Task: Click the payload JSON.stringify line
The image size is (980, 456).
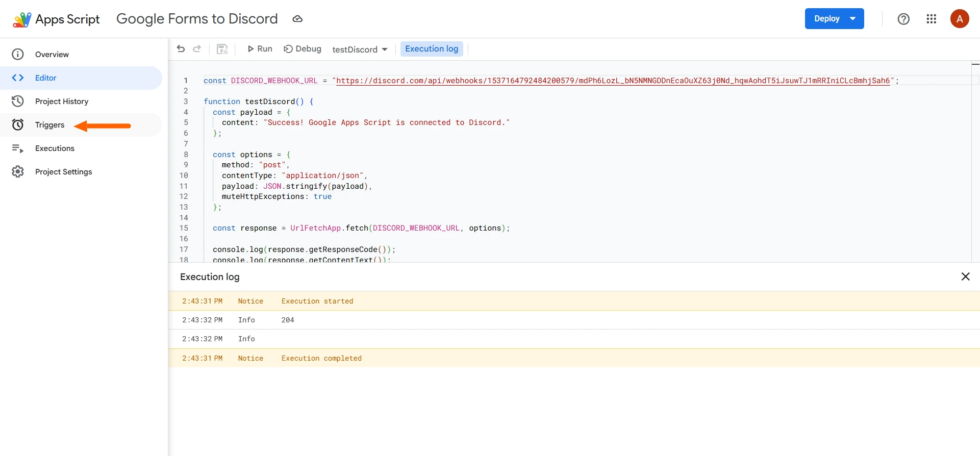Action: coord(297,186)
